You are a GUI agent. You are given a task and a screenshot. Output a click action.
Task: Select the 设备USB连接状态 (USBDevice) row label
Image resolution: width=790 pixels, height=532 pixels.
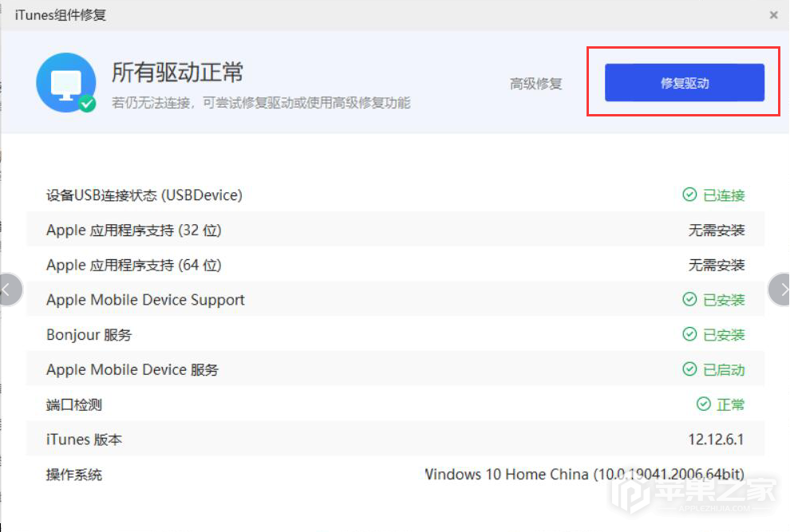pyautogui.click(x=144, y=195)
